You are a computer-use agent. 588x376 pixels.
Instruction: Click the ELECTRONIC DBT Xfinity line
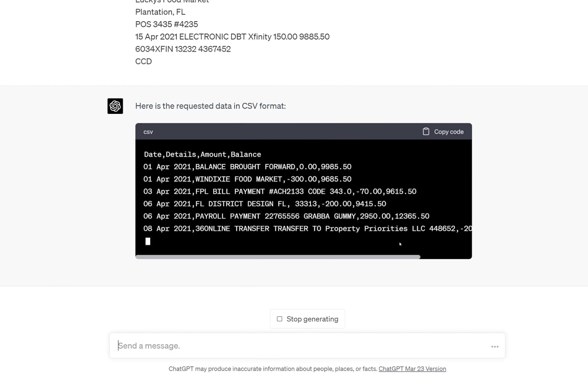[232, 37]
